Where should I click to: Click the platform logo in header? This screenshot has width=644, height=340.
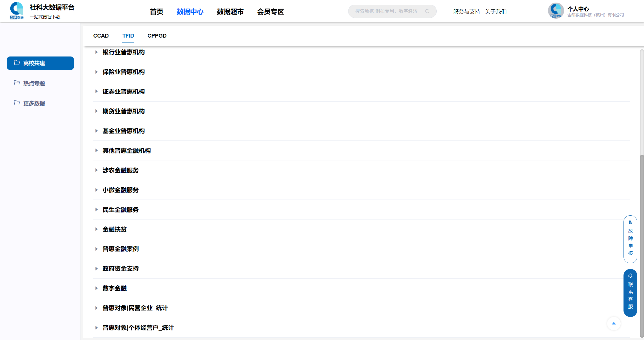17,11
